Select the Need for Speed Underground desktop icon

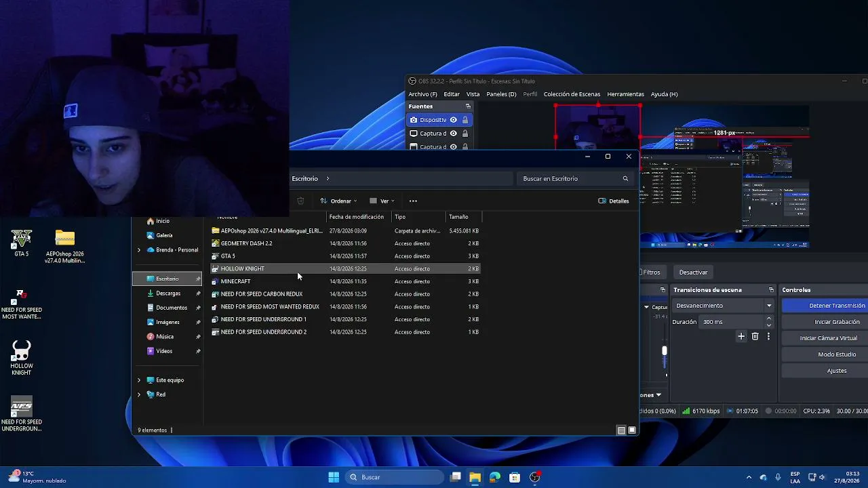pyautogui.click(x=21, y=413)
